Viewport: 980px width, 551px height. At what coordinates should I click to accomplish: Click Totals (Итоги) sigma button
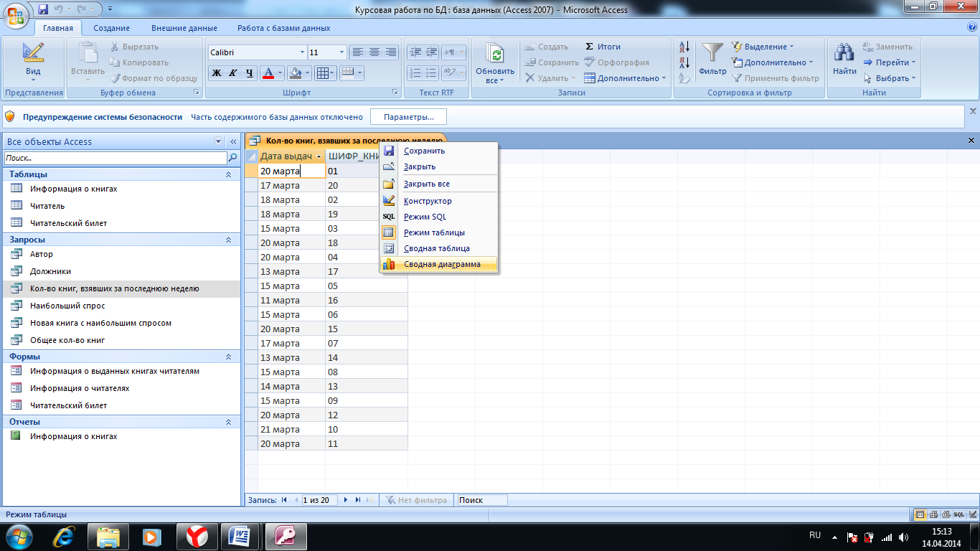pyautogui.click(x=603, y=47)
